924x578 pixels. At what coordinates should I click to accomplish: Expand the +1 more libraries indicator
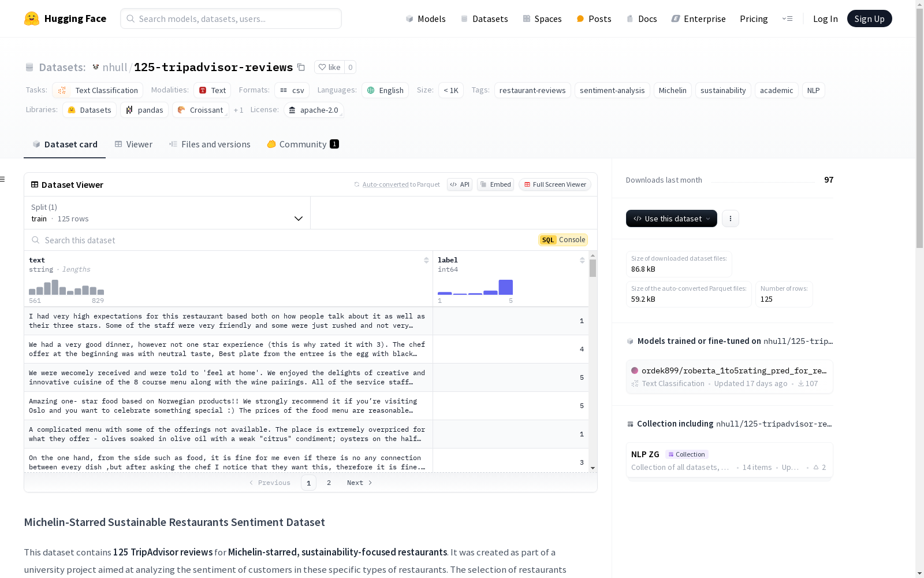[x=239, y=110]
